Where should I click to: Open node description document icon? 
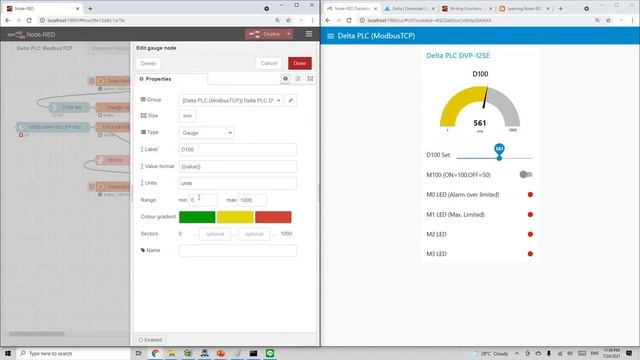point(298,79)
